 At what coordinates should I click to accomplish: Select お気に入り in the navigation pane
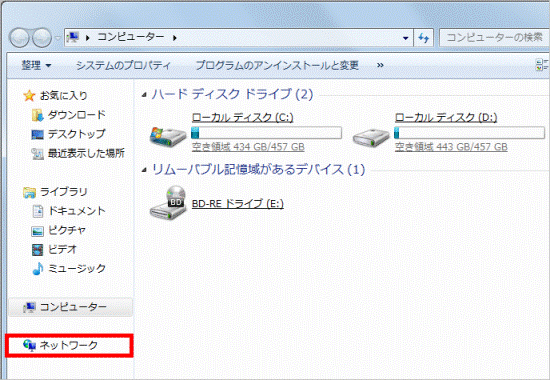[x=63, y=95]
